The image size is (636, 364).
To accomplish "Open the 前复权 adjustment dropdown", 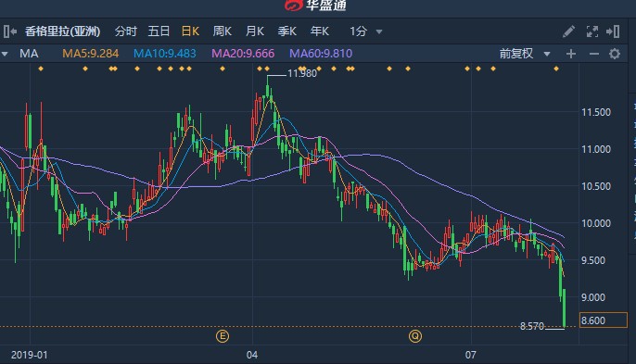I will click(525, 54).
